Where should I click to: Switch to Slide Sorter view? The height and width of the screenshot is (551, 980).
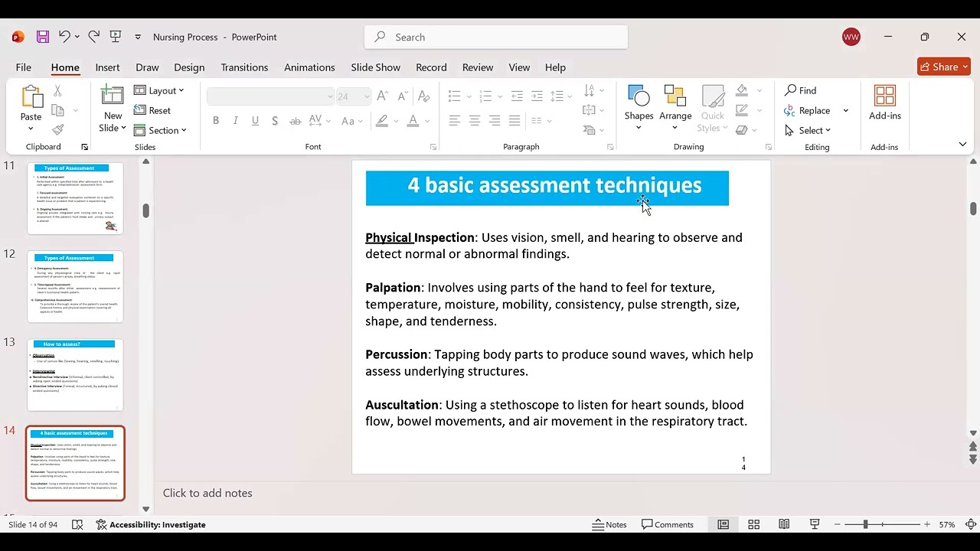tap(753, 524)
